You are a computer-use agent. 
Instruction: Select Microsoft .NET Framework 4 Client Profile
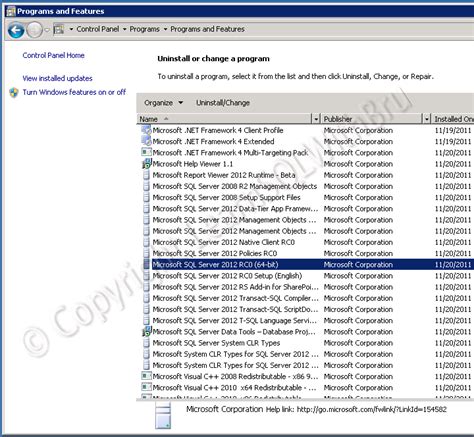coord(218,130)
